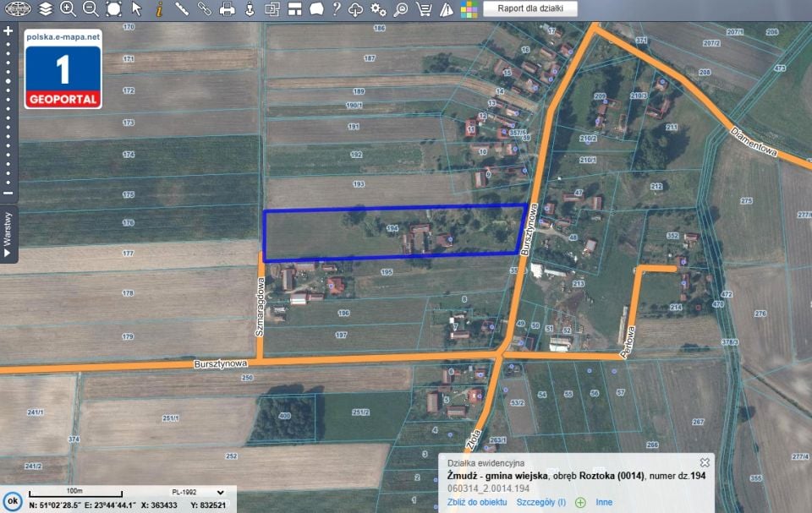Open the PL-1992 coordinate system dropdown

click(x=198, y=492)
